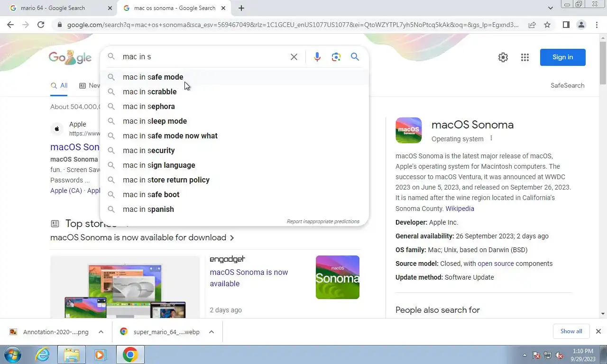The height and width of the screenshot is (364, 607).
Task: Choose suggestion mac in security
Action: coord(234,150)
